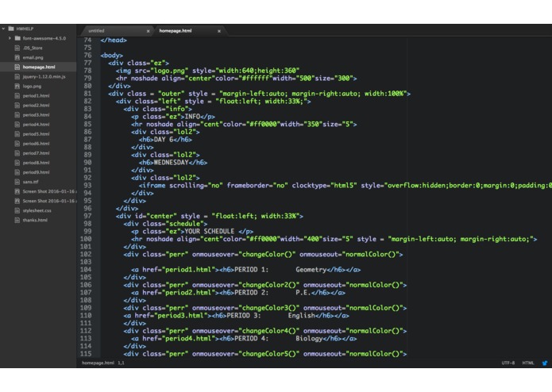Image resolution: width=552 pixels, height=392 pixels.
Task: Click "changeColor2()" on line 106
Action: (269, 285)
